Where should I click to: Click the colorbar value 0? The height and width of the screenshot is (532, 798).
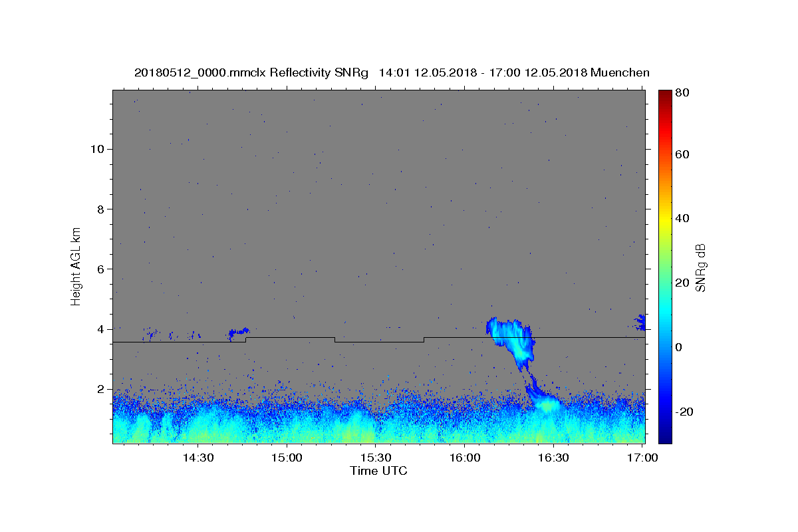point(680,347)
